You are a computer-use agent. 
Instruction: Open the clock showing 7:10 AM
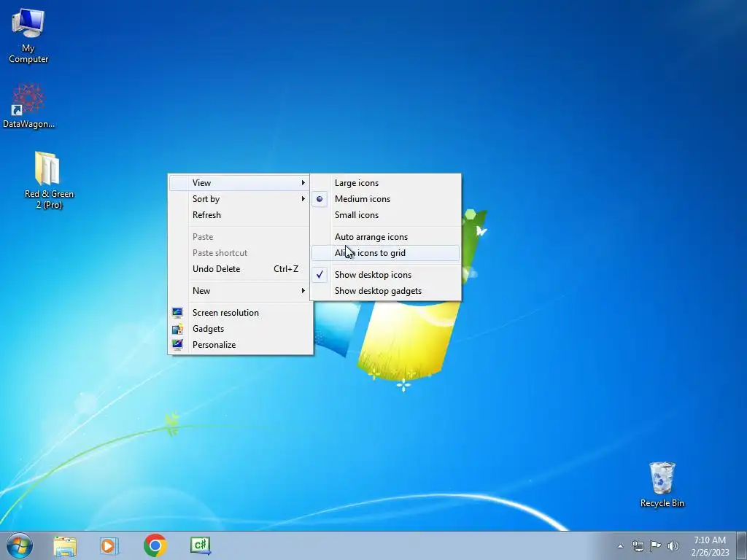click(x=710, y=546)
